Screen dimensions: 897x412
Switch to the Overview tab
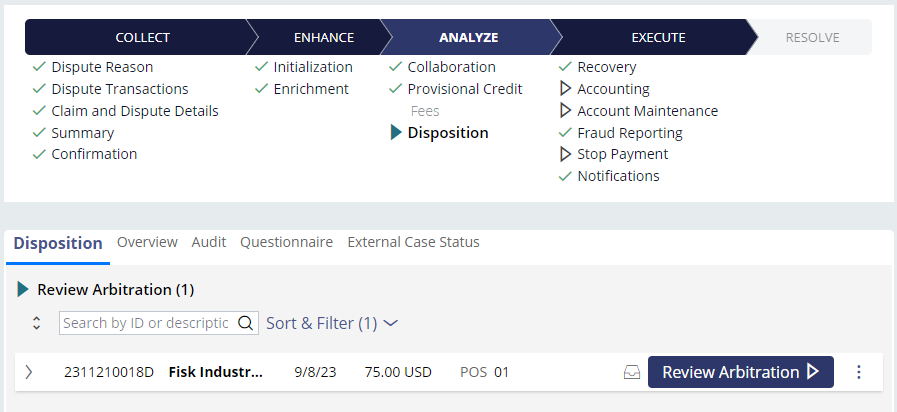click(147, 242)
